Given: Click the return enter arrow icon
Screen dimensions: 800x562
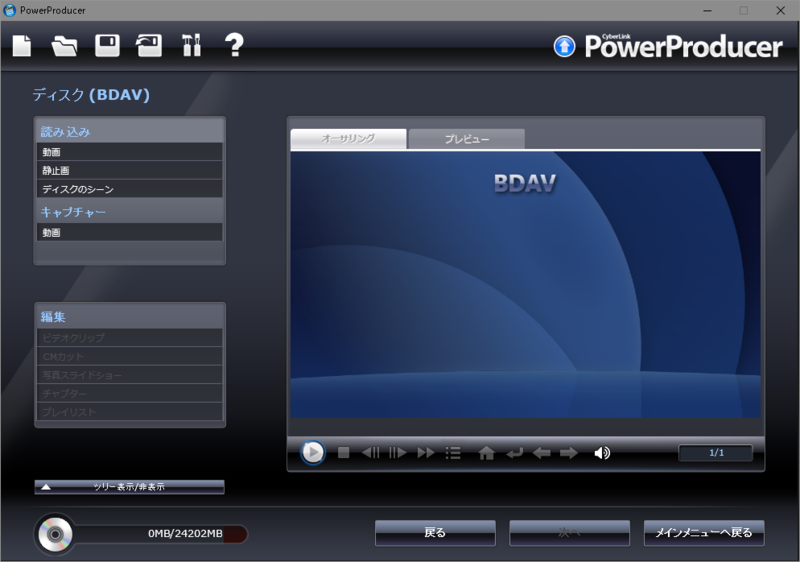Looking at the screenshot, I should click(x=514, y=453).
